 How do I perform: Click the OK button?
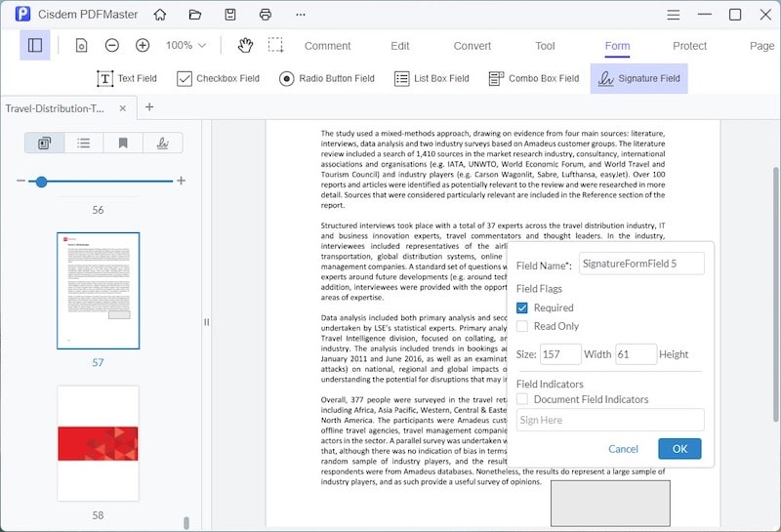point(679,449)
